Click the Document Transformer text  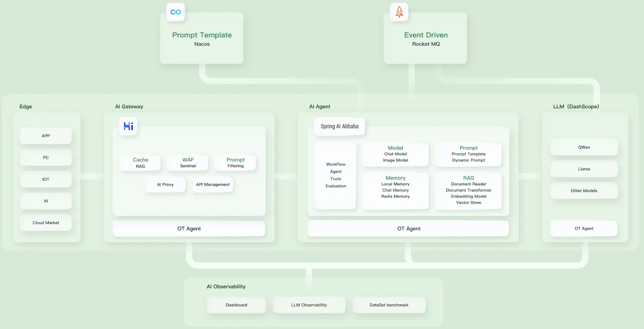tap(469, 190)
